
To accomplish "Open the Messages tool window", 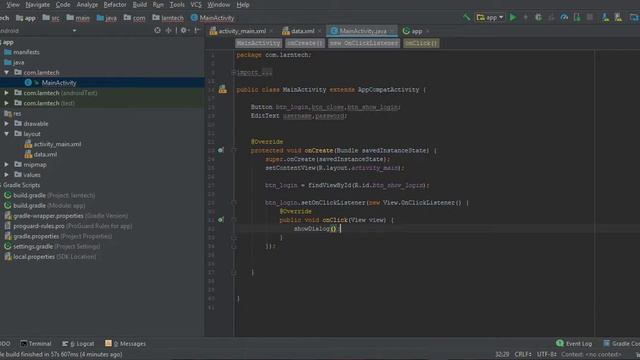I will click(125, 344).
